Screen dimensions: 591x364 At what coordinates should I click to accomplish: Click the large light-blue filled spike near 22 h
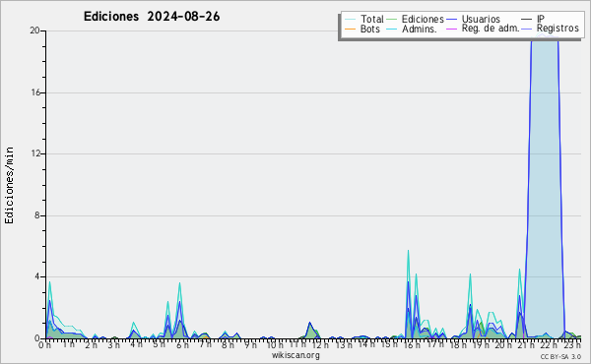pyautogui.click(x=544, y=188)
